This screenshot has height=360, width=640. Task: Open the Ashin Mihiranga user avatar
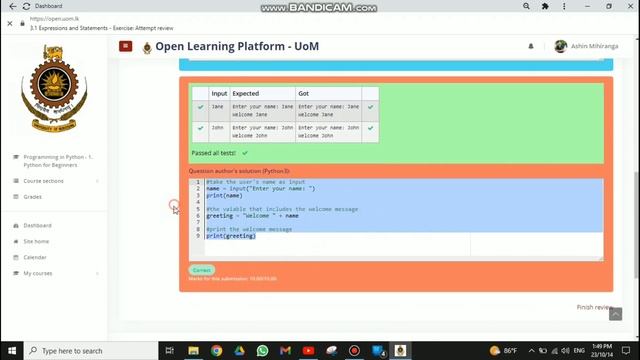tap(561, 46)
